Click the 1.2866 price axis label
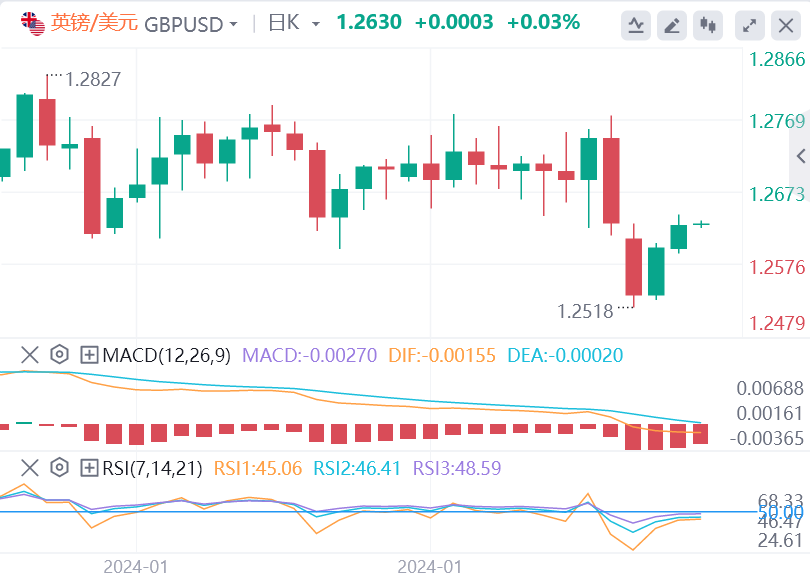Image resolution: width=810 pixels, height=584 pixels. [x=777, y=59]
